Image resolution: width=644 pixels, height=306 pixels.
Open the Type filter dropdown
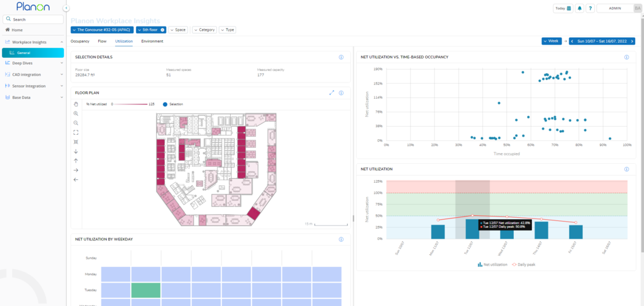pos(228,30)
